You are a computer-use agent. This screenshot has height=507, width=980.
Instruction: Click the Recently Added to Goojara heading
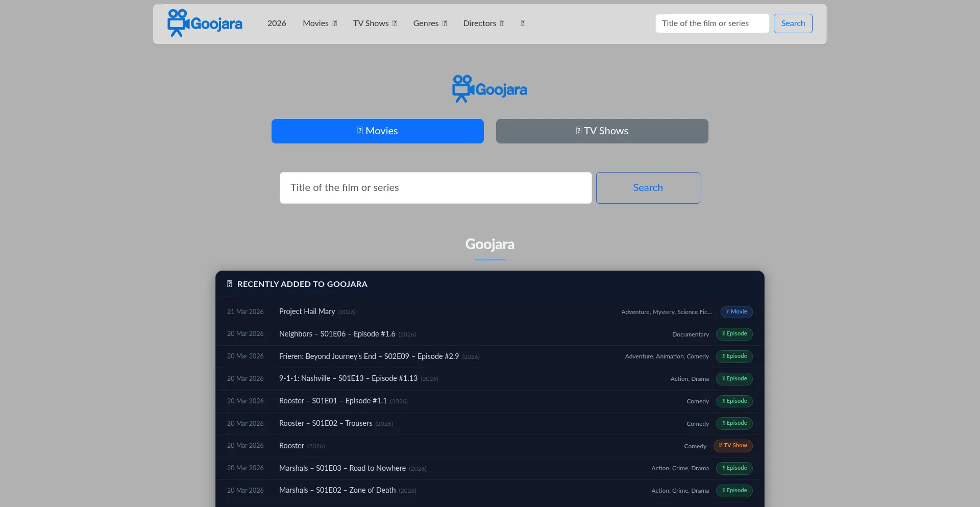click(302, 284)
